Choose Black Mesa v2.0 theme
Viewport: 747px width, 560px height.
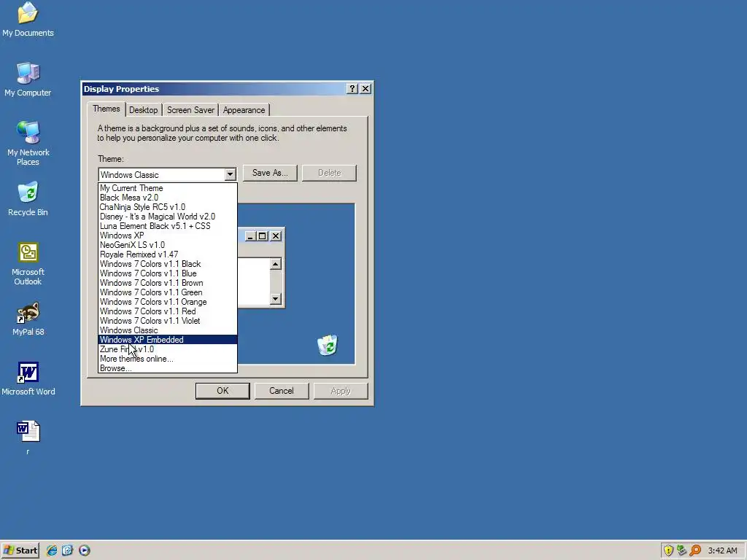tap(168, 198)
